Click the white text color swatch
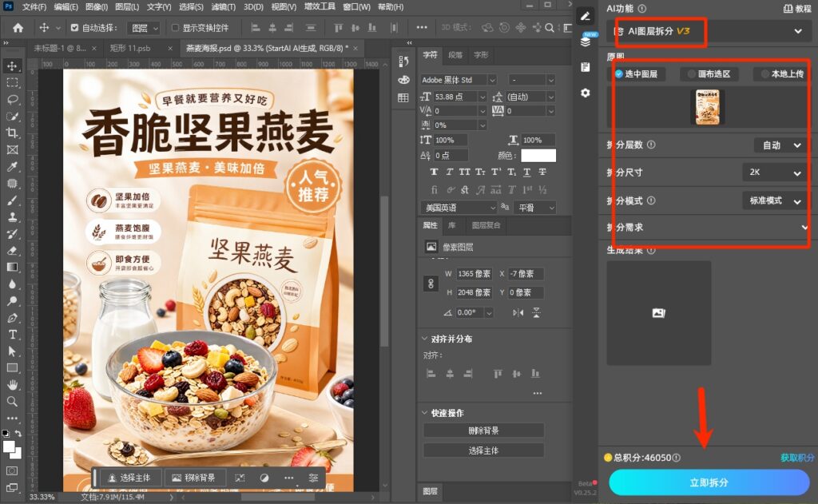This screenshot has width=818, height=504. [x=538, y=156]
